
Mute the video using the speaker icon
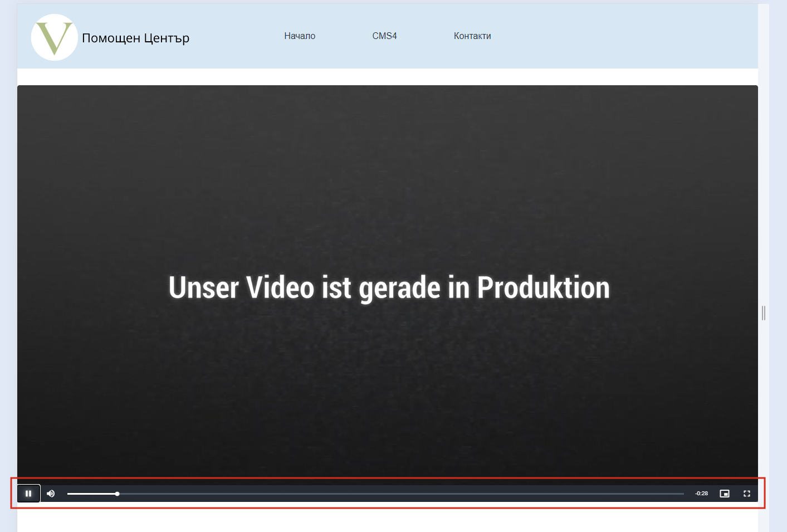tap(51, 494)
